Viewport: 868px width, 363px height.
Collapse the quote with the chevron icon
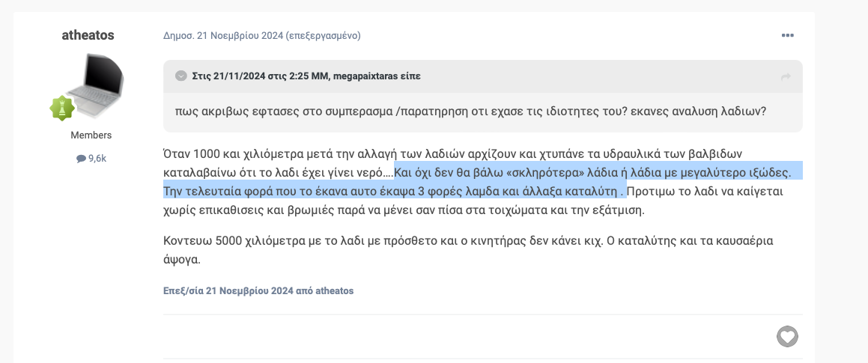[181, 76]
